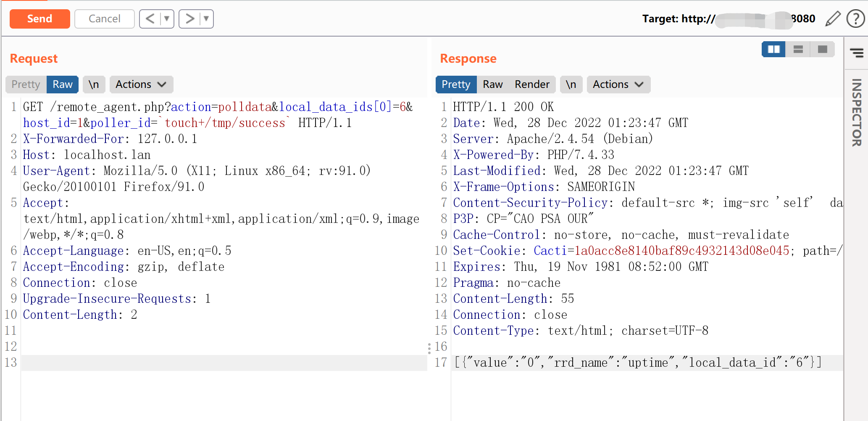Switch to side-by-side split layout

pos(773,50)
